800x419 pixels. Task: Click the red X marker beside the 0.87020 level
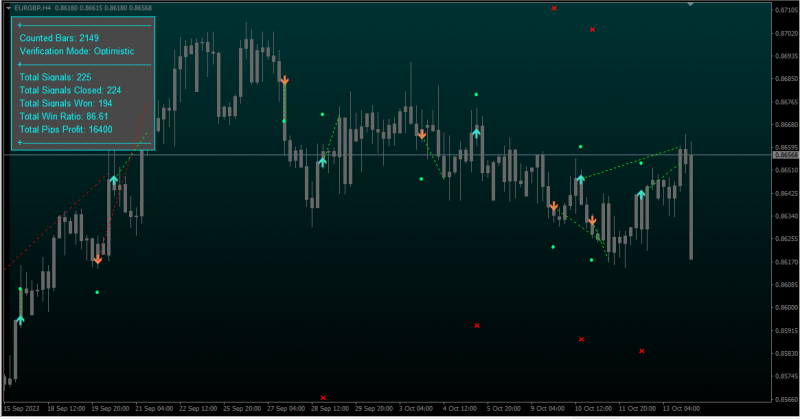click(x=592, y=30)
